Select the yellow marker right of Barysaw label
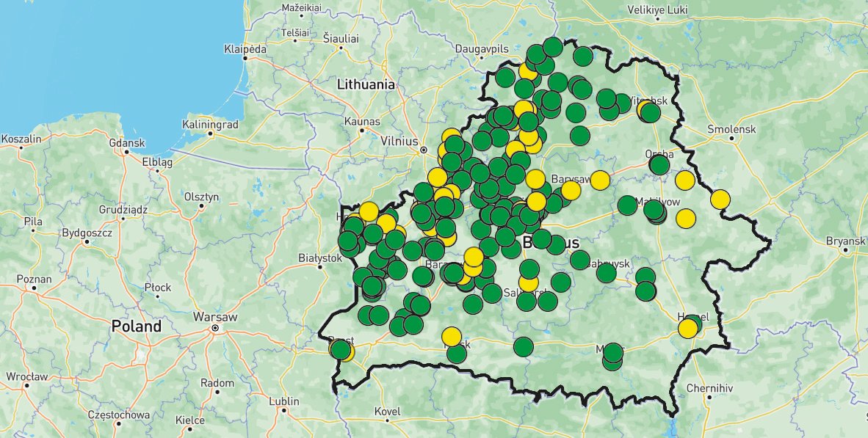The height and width of the screenshot is (438, 868). click(600, 180)
